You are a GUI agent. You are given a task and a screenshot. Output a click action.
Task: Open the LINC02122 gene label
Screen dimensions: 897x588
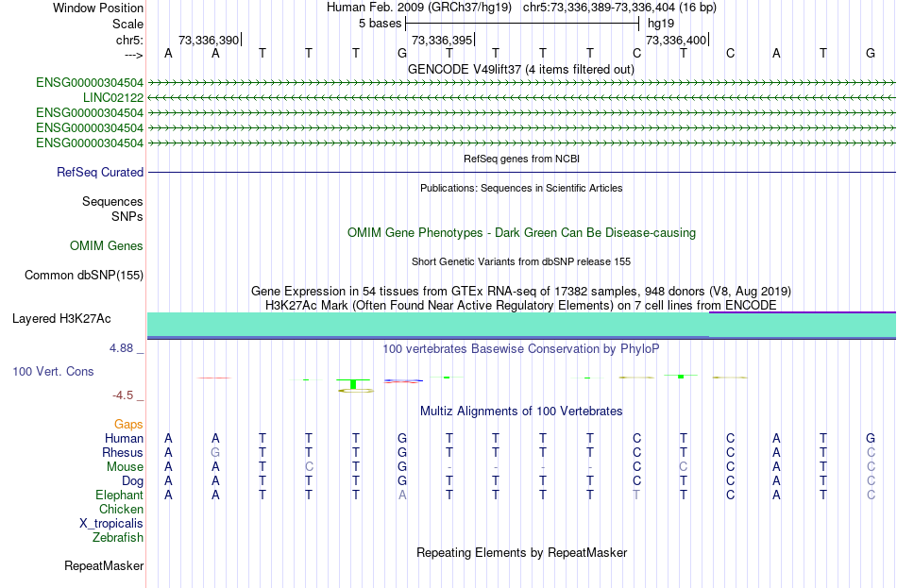(112, 98)
